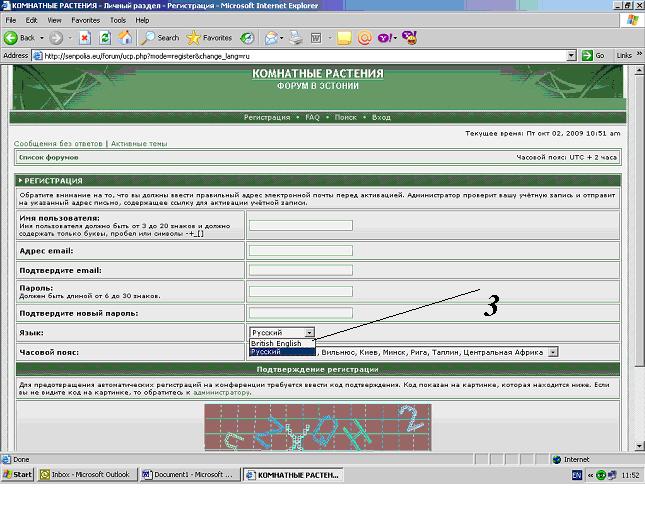Open the Активные темы link
The width and height of the screenshot is (645, 513).
tap(139, 144)
